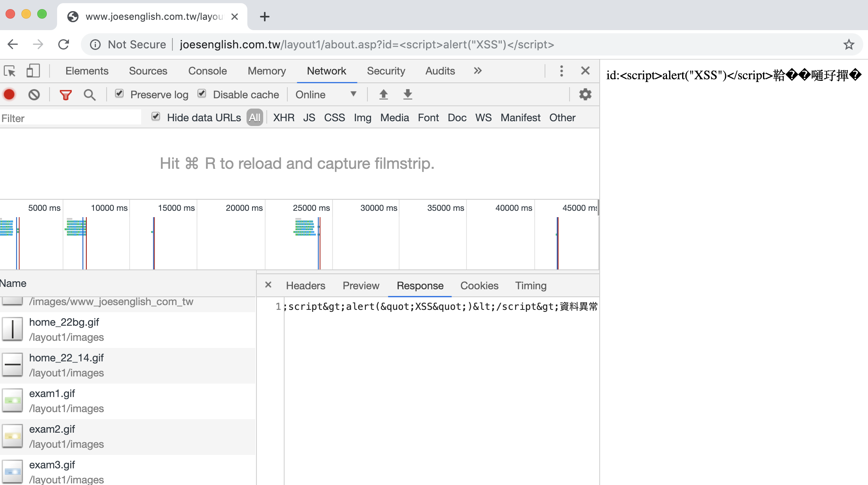
Task: Click the export HAR download arrow
Action: point(407,94)
